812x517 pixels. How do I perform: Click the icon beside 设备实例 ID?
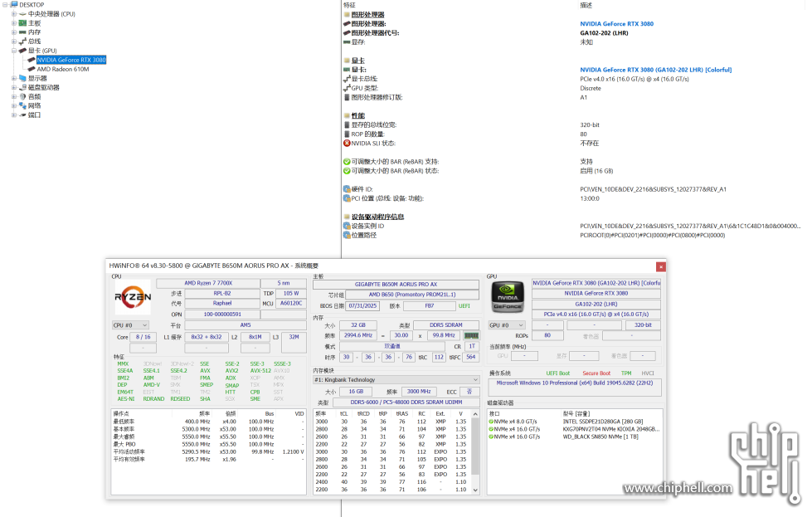pyautogui.click(x=347, y=226)
